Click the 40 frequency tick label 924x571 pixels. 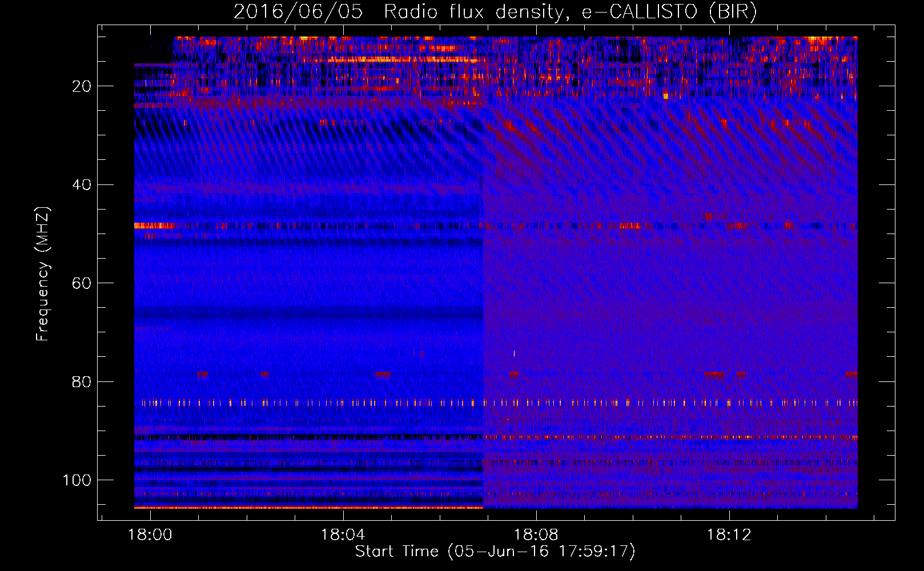pyautogui.click(x=82, y=185)
